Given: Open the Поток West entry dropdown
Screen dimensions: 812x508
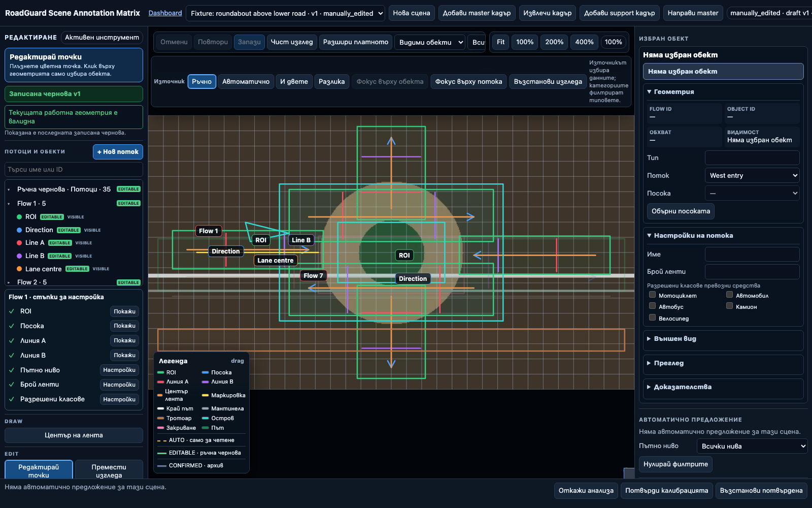Looking at the screenshot, I should tap(752, 175).
